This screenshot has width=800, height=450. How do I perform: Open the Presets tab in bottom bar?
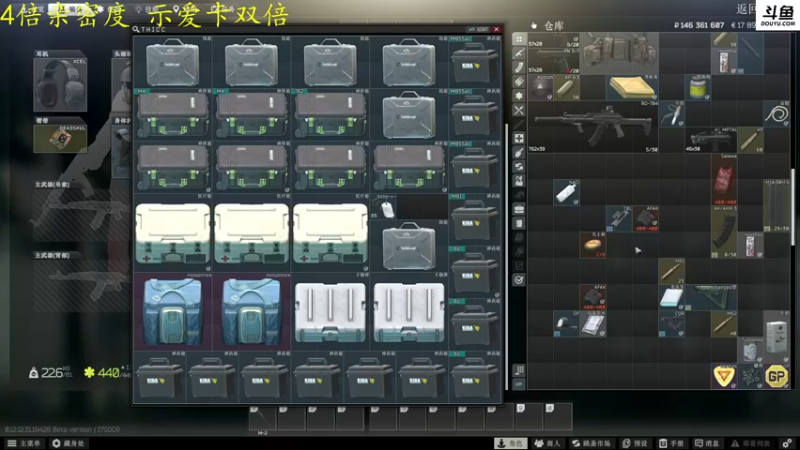[635, 443]
